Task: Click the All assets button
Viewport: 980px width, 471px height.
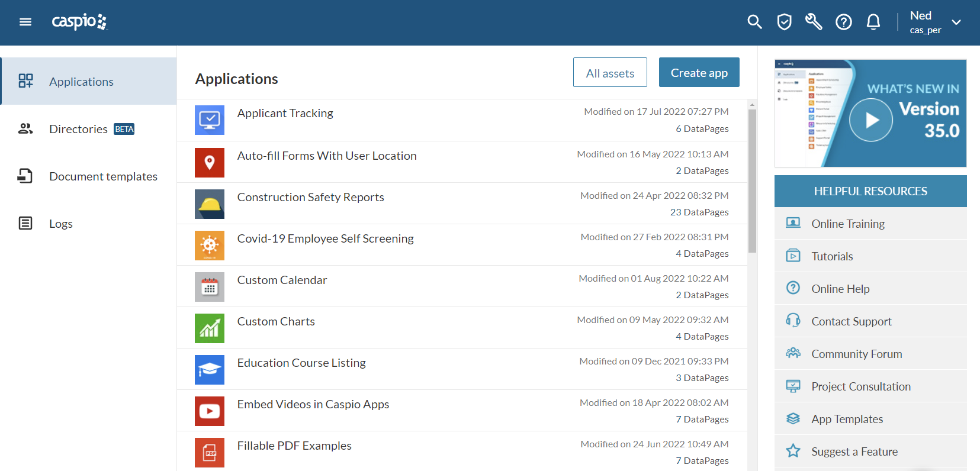Action: click(x=610, y=73)
